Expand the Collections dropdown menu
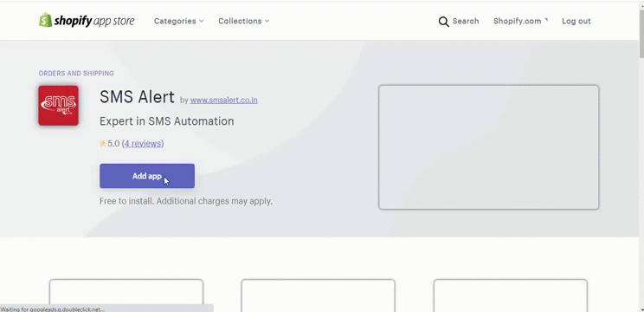Image resolution: width=644 pixels, height=312 pixels. (243, 21)
